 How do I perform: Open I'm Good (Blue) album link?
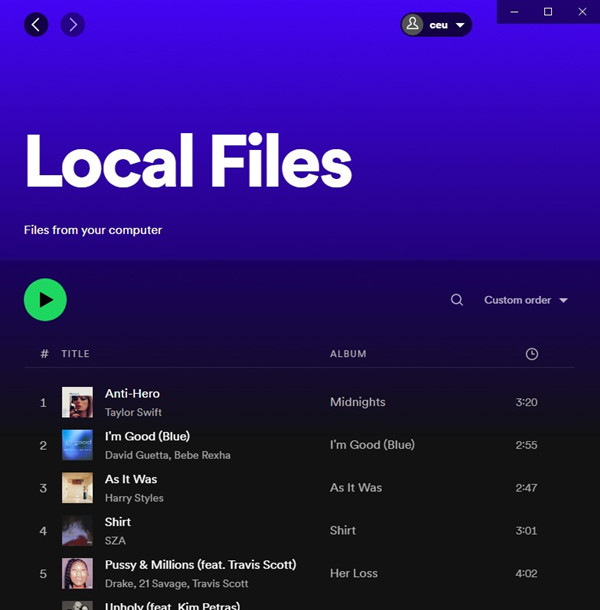[x=372, y=445]
